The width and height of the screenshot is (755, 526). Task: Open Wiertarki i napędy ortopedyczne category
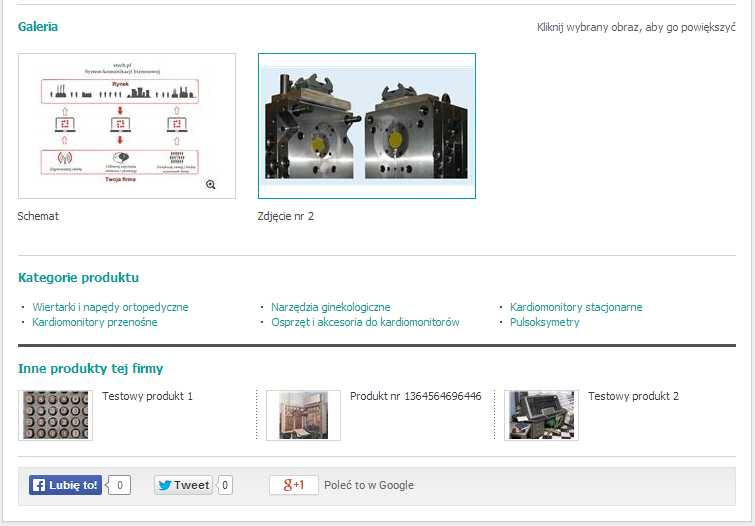[110, 307]
